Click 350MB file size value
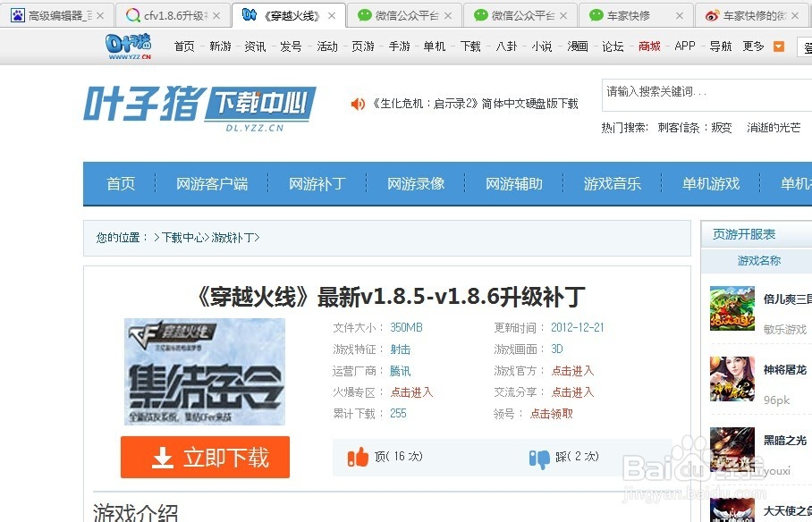Screen dimensions: 812x522 click(x=407, y=328)
